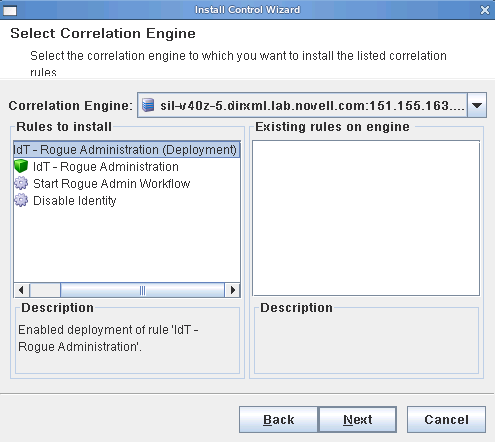Click the gear icon beside Start Rogue Admin Workflow

21,183
